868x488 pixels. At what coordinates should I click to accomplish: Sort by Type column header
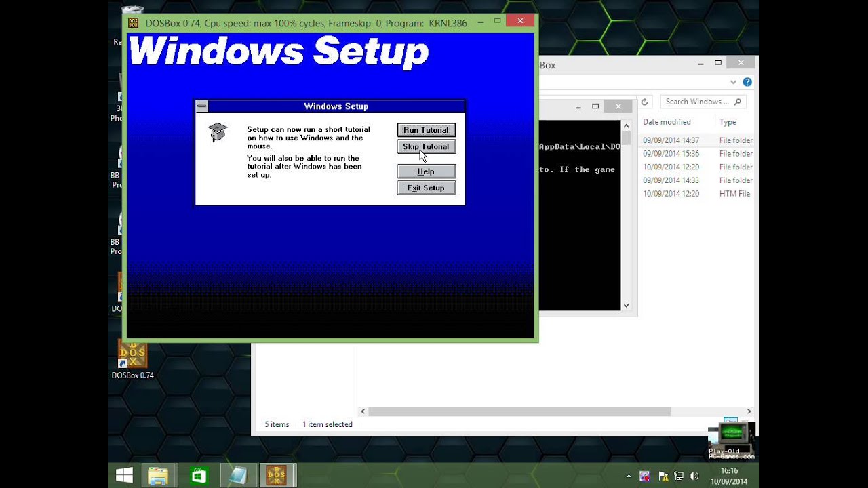pos(728,122)
